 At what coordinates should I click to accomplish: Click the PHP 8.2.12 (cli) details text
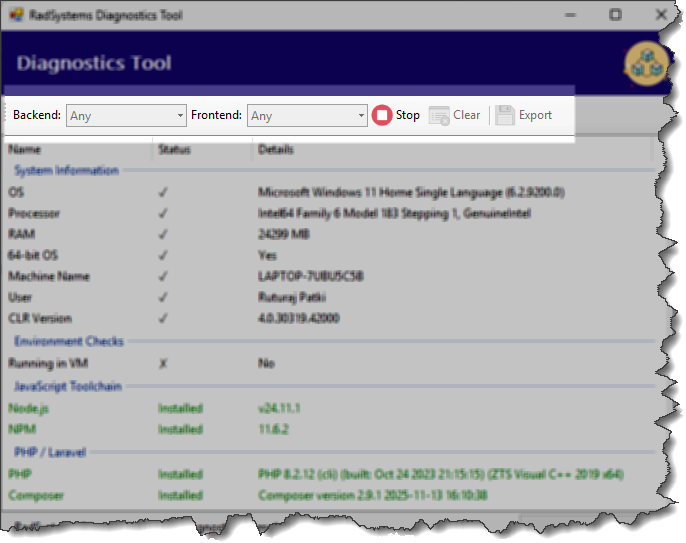(441, 474)
